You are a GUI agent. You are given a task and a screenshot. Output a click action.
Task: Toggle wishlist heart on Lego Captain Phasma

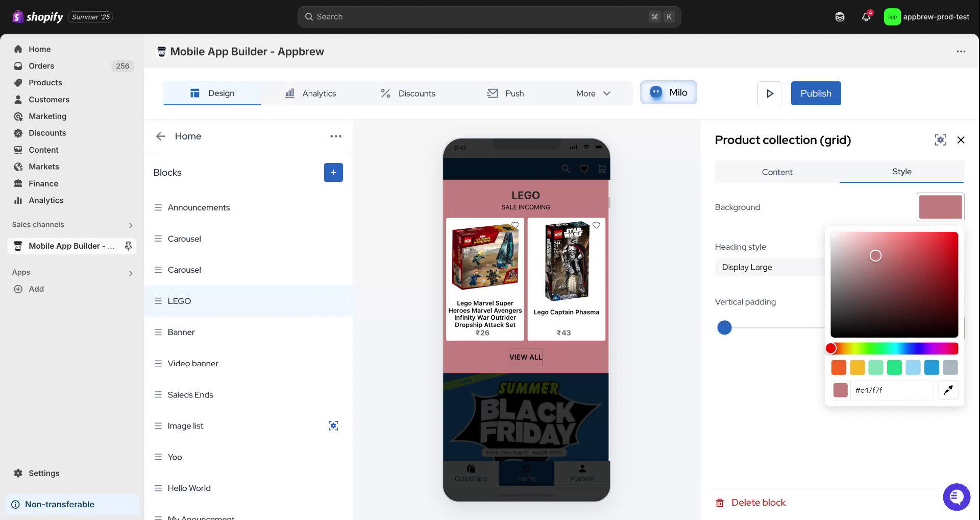point(596,225)
